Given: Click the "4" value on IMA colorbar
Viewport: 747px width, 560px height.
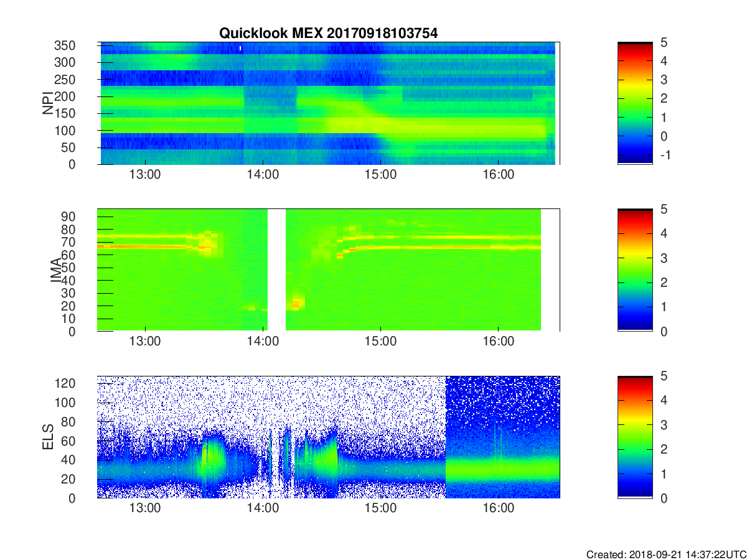Looking at the screenshot, I should pos(664,233).
